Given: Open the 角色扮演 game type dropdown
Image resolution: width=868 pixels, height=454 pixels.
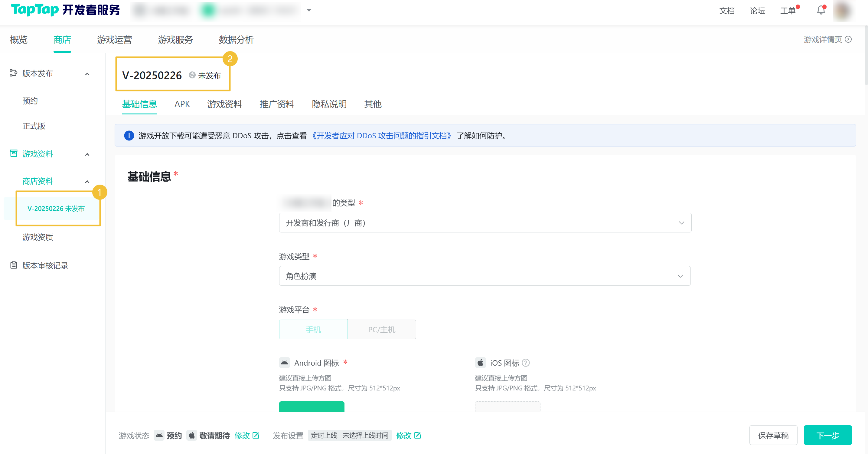Looking at the screenshot, I should [x=485, y=276].
